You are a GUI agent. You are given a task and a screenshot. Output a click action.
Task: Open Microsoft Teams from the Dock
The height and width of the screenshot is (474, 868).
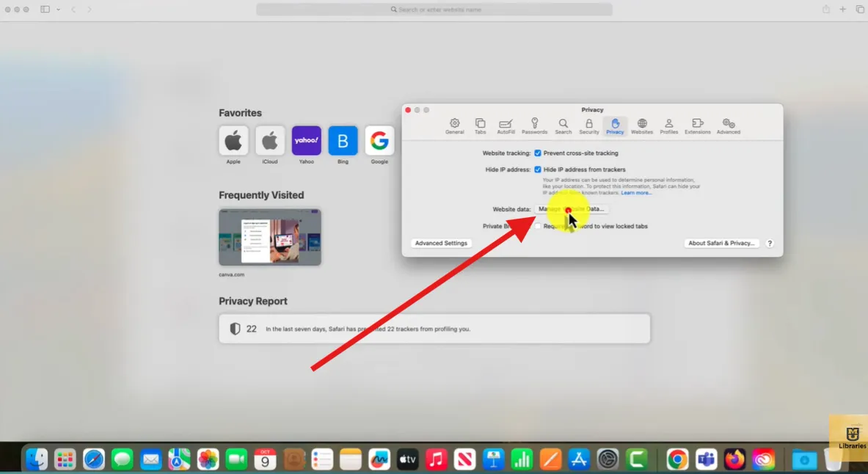[x=706, y=459]
